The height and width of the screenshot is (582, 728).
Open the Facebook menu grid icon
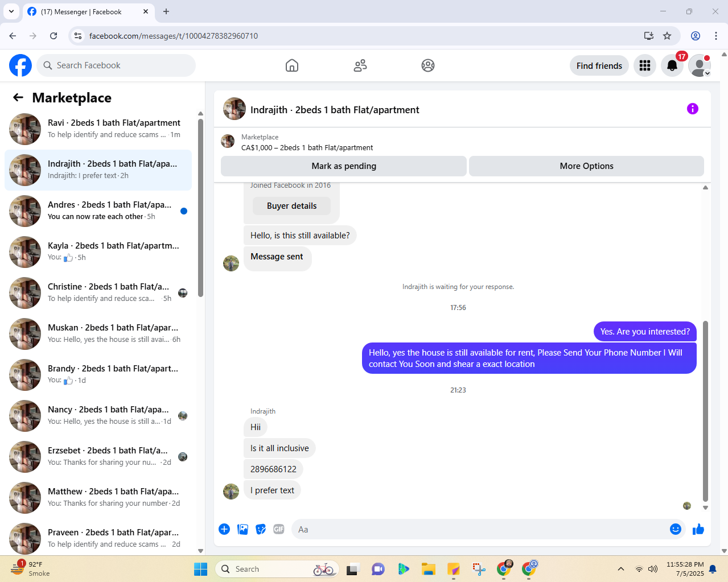point(645,65)
